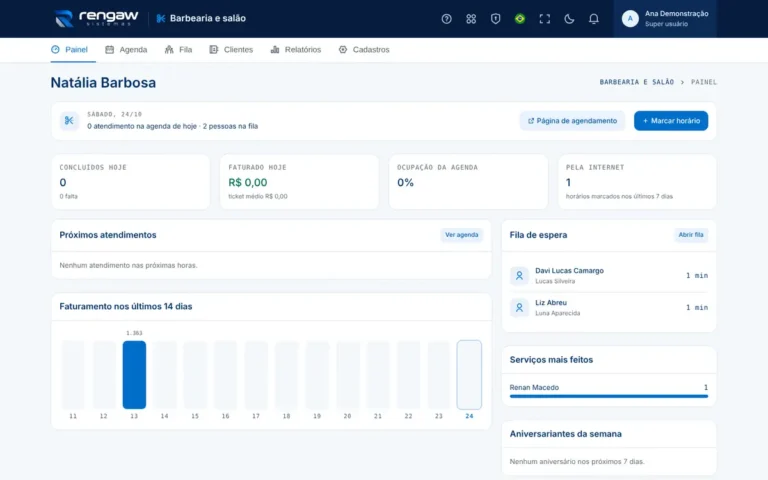Click the day 24 outlined bar

coord(469,375)
